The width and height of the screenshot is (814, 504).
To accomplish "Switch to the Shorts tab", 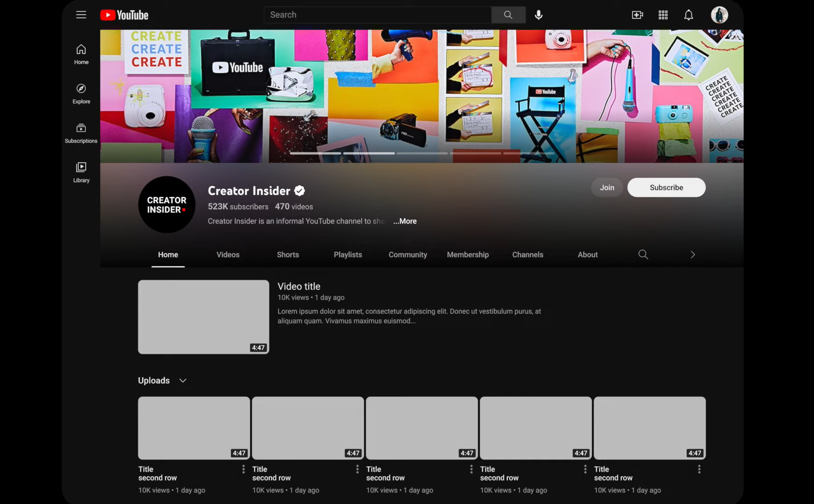I will click(288, 255).
